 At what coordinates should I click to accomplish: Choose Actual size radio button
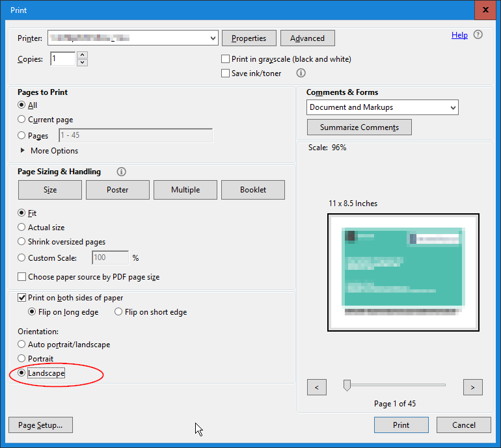(x=21, y=227)
